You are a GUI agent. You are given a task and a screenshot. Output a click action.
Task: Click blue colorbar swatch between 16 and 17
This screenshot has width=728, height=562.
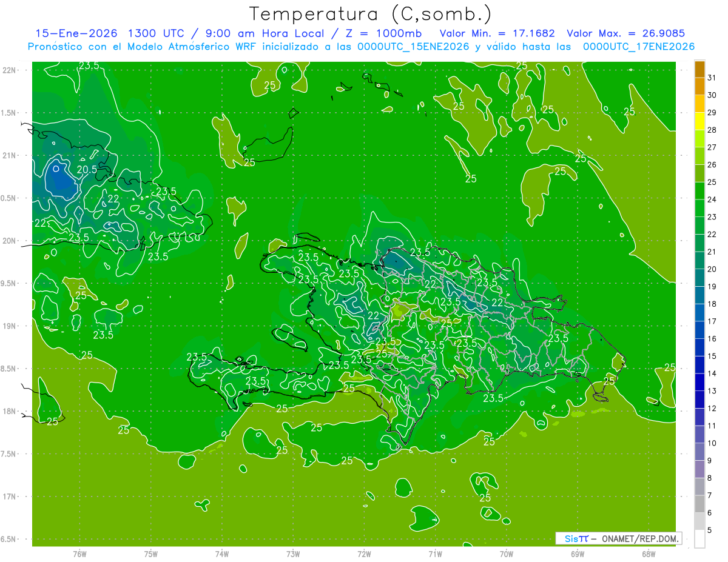(x=699, y=330)
